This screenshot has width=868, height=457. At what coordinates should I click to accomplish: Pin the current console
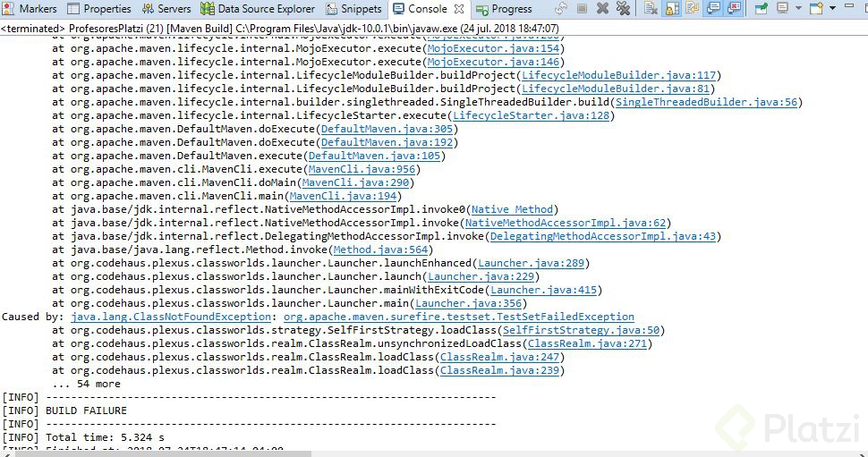[x=762, y=8]
